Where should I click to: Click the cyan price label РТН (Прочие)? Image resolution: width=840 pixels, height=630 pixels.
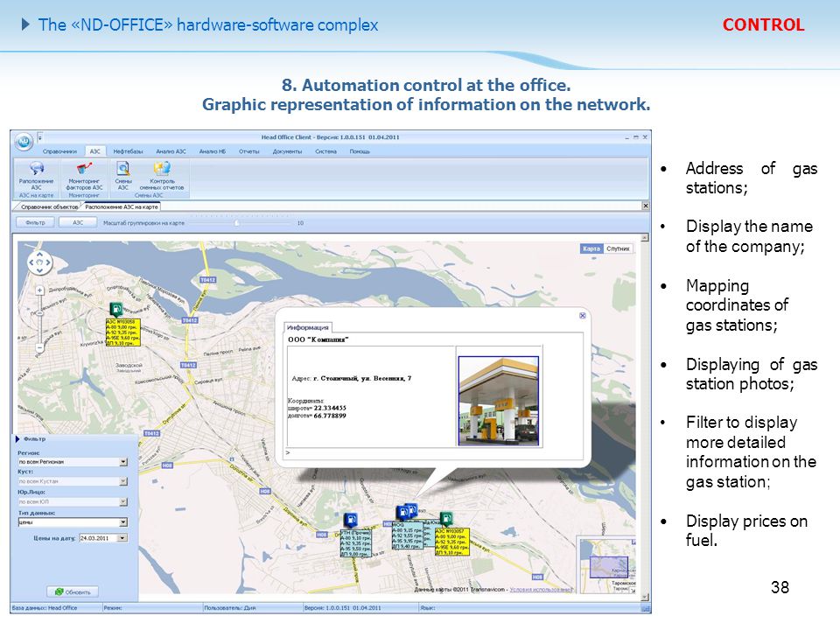tap(356, 543)
